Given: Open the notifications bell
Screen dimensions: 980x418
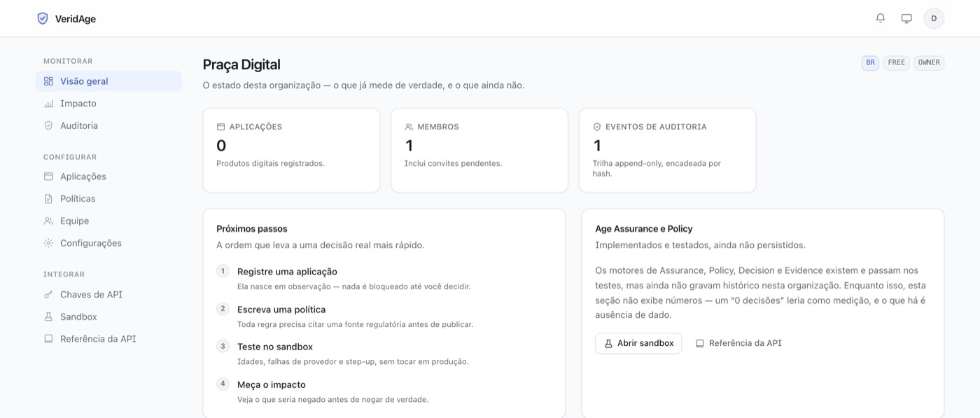Looking at the screenshot, I should click(881, 18).
